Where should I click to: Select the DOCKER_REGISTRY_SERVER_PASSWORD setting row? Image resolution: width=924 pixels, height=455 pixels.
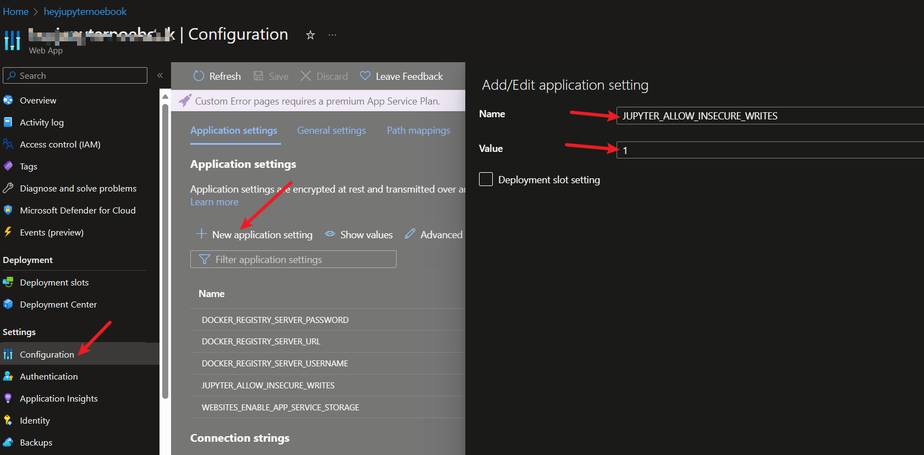click(x=328, y=320)
